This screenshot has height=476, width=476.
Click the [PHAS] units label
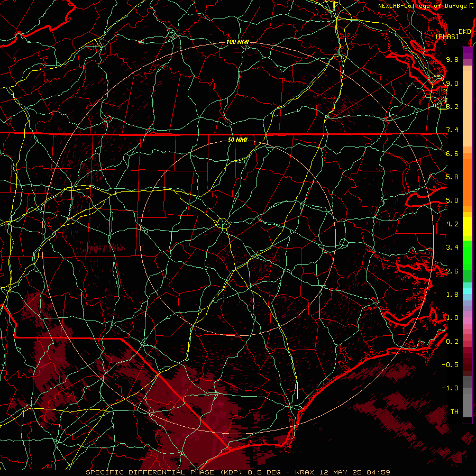tap(447, 36)
